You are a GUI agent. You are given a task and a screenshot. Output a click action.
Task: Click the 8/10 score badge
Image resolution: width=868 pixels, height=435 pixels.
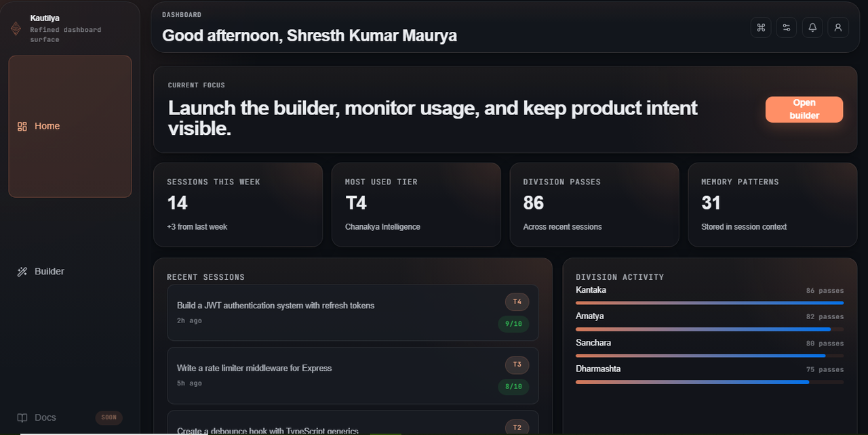click(513, 387)
